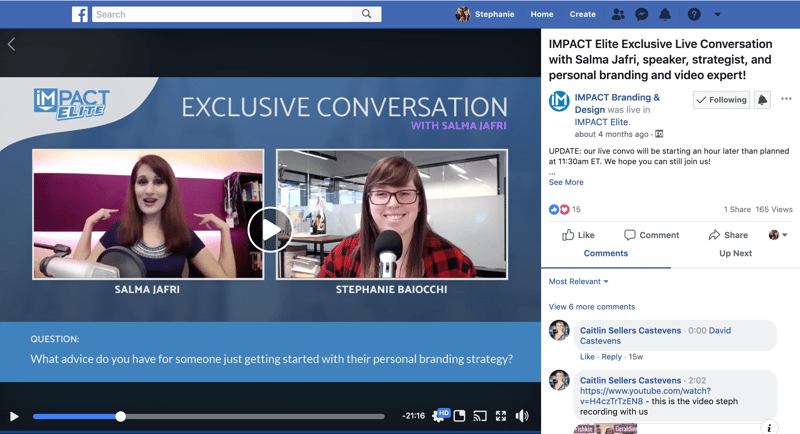Click 'about 4 months ago' timestamp
800x434 pixels.
611,134
